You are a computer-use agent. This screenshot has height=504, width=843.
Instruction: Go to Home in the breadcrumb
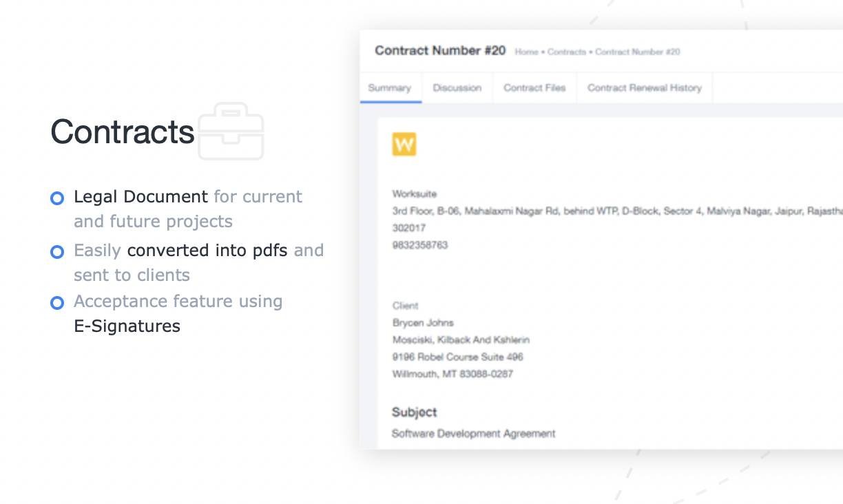[x=526, y=52]
